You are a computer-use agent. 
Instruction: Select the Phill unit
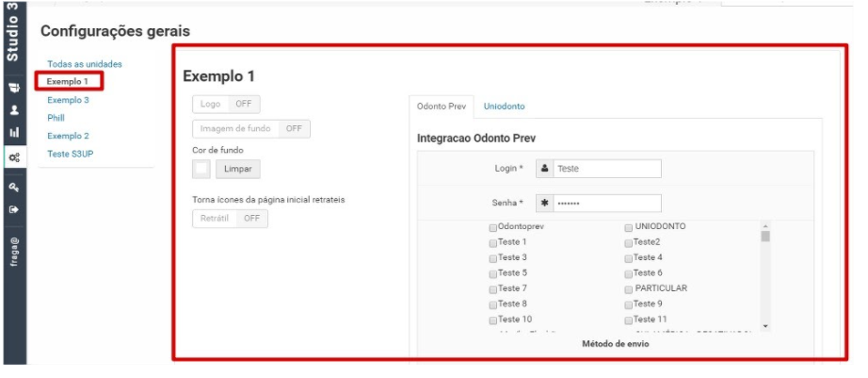tap(56, 118)
